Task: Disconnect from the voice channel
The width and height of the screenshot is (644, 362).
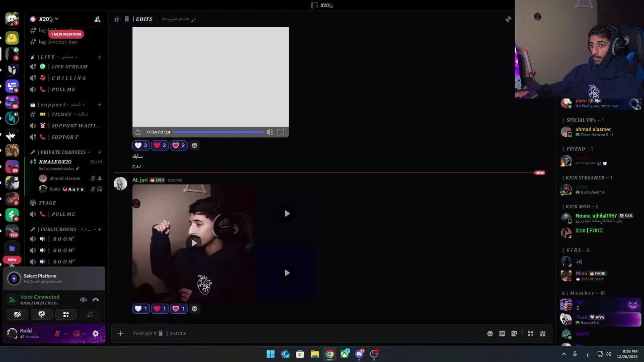Action: 96,300
